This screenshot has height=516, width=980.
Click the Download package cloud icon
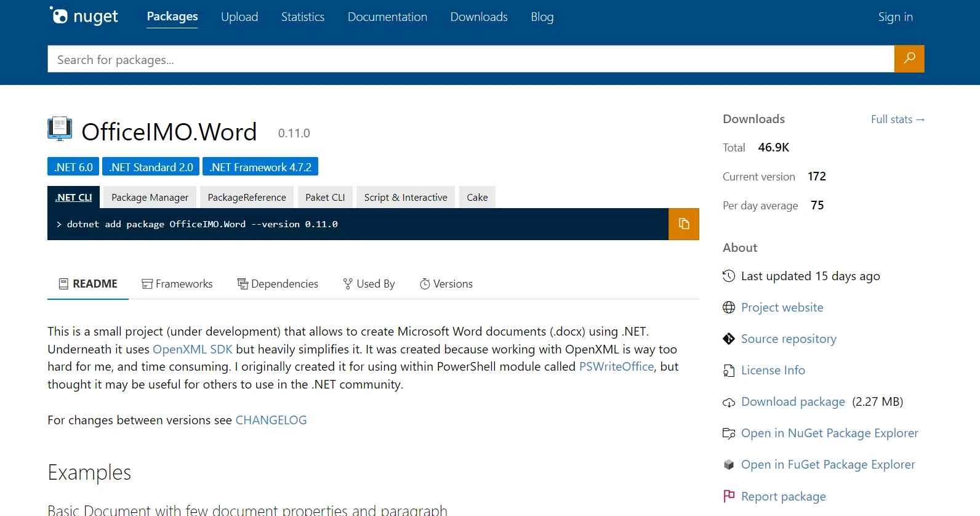click(729, 402)
